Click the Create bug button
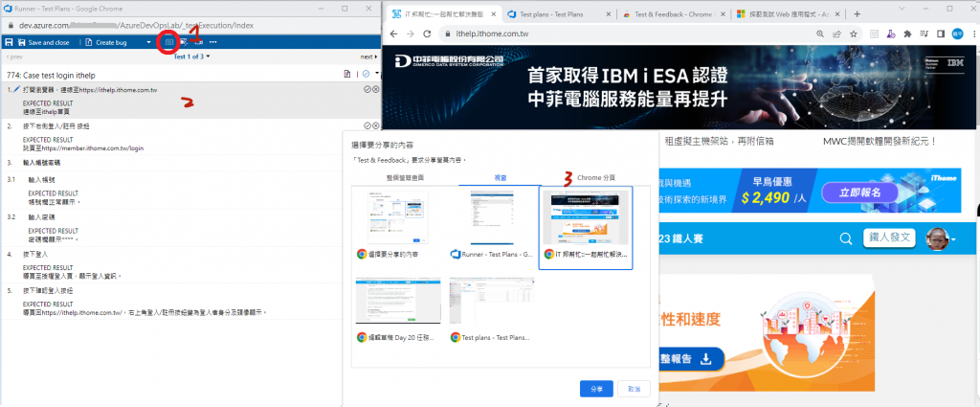Image resolution: width=980 pixels, height=407 pixels. pos(106,42)
